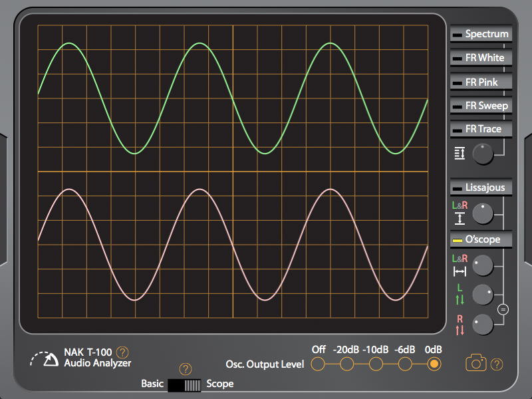This screenshot has width=532, height=399.
Task: Open help next to NAK T-100 title
Action: click(122, 352)
